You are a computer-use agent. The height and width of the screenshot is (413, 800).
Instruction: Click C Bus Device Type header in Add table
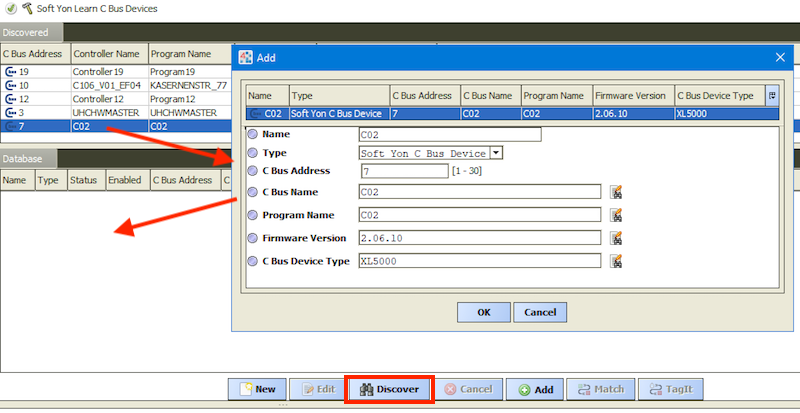720,95
